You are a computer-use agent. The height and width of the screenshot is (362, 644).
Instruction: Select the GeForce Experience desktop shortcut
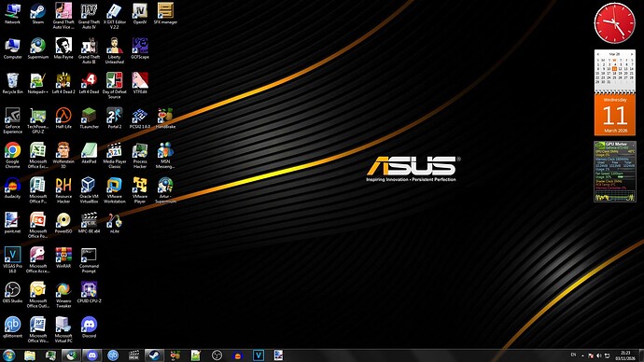point(12,120)
